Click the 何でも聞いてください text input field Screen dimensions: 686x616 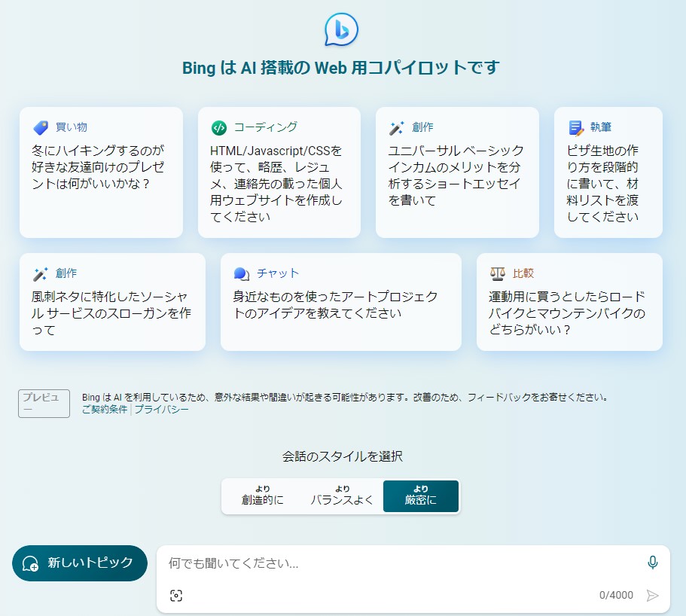pyautogui.click(x=399, y=563)
